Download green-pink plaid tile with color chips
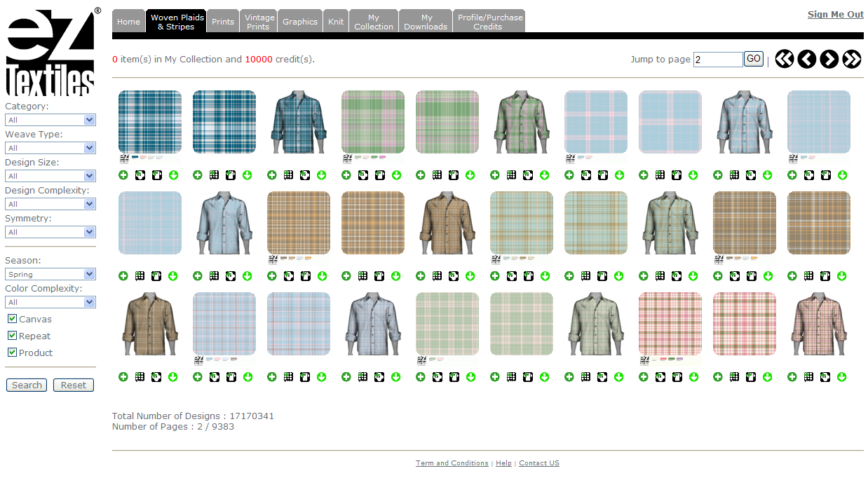The height and width of the screenshot is (485, 868). click(x=396, y=175)
